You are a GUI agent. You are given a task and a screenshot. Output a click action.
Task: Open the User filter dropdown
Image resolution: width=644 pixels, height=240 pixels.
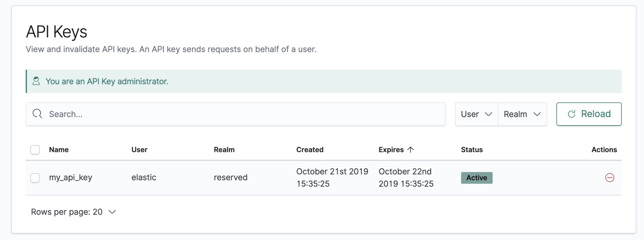point(476,114)
